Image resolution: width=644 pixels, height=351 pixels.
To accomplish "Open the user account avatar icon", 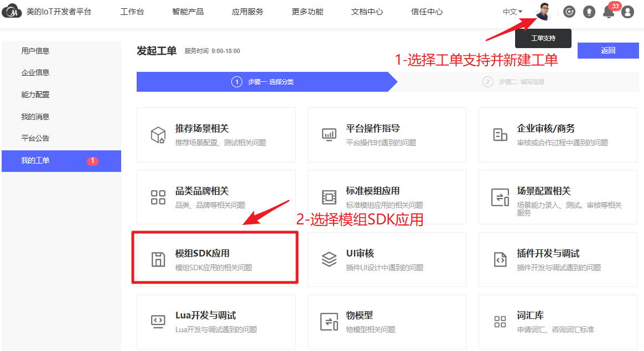I will pyautogui.click(x=627, y=12).
